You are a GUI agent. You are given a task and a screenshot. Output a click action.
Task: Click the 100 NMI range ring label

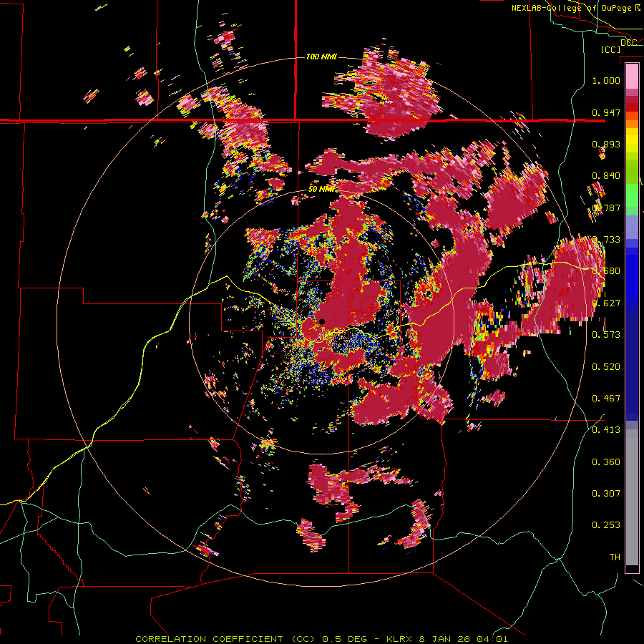321,57
